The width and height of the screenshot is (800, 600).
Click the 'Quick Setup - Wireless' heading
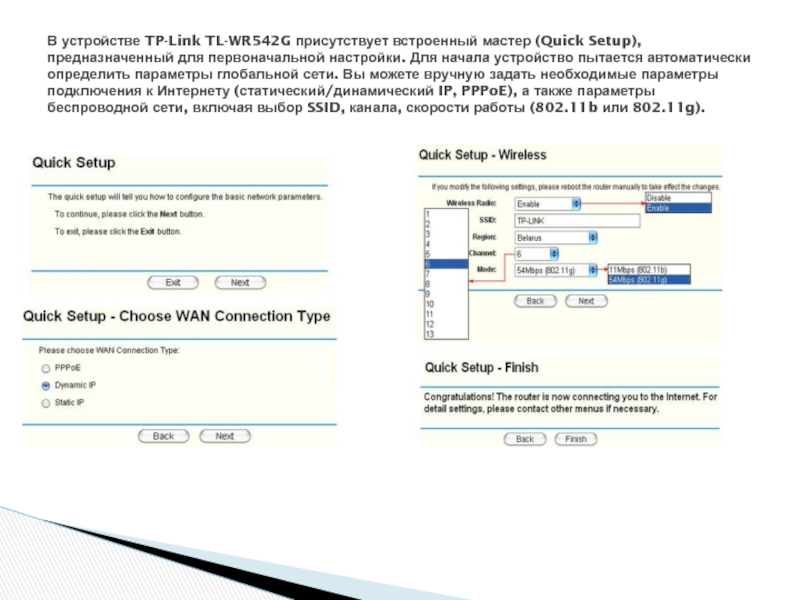482,155
